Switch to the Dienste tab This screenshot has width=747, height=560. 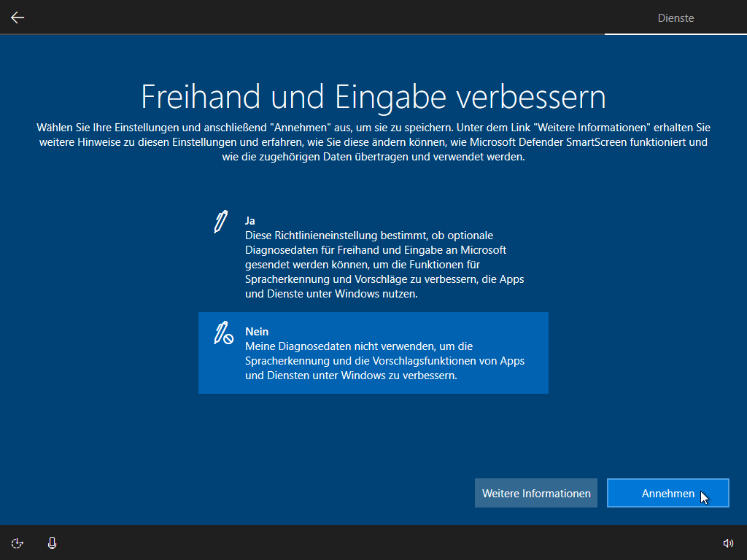point(676,17)
